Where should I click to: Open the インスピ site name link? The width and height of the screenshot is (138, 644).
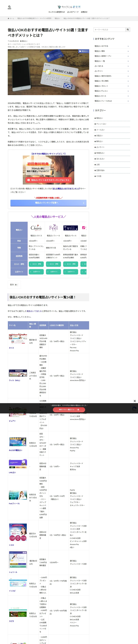[x=12, y=591]
